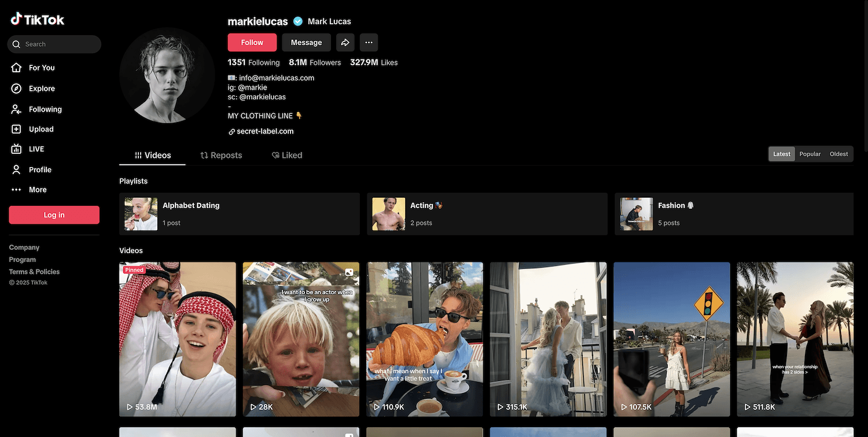The height and width of the screenshot is (437, 868).
Task: Open the Profile page from sidebar
Action: (x=39, y=169)
